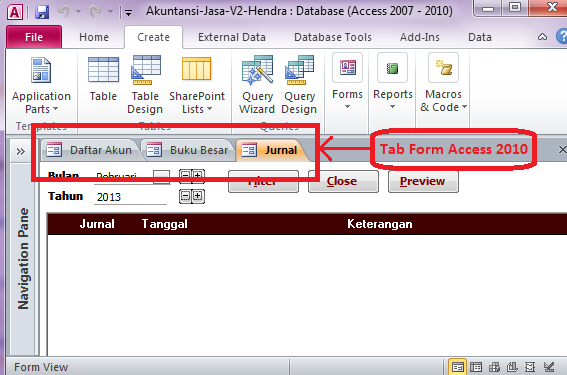Image resolution: width=567 pixels, height=375 pixels.
Task: Open the External Data ribbon tab
Action: point(232,37)
